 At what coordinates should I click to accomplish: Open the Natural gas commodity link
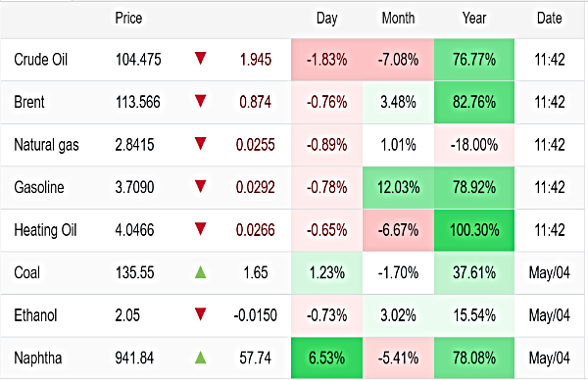(46, 145)
